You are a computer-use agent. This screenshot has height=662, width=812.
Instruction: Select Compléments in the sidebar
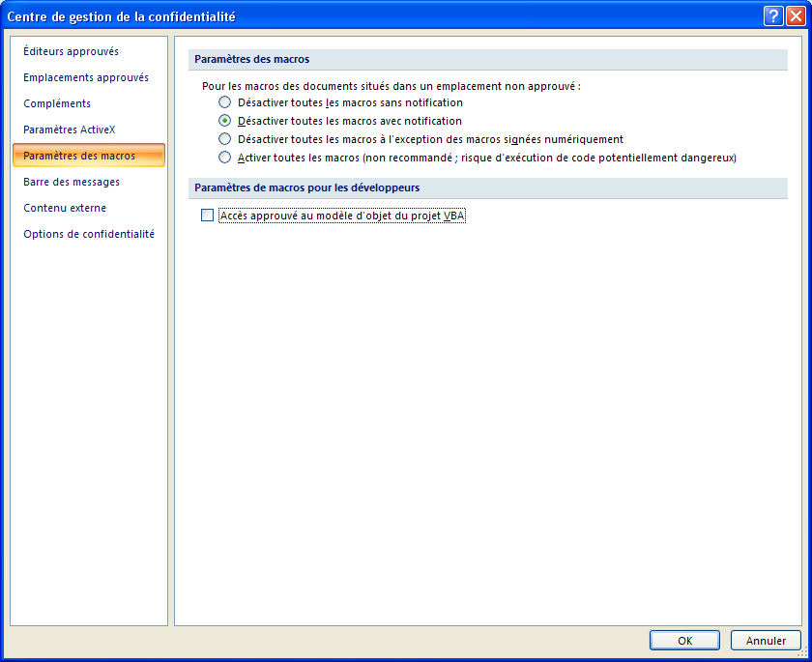pyautogui.click(x=57, y=103)
